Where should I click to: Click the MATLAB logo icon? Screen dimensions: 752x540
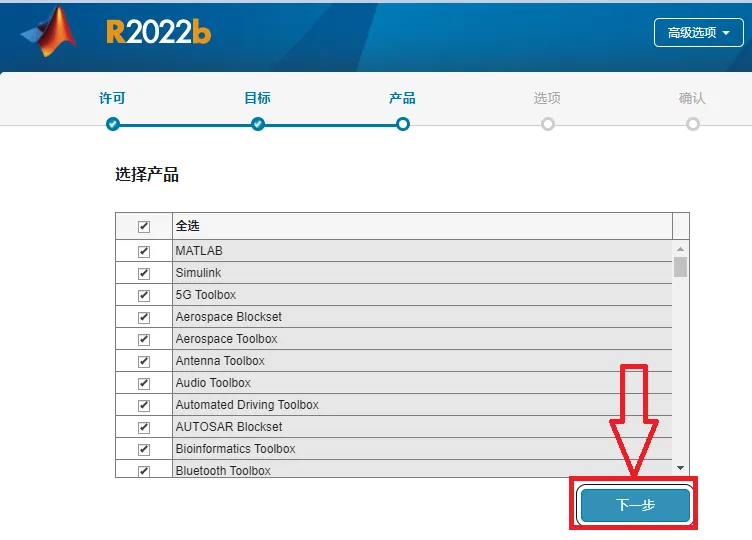tap(49, 32)
